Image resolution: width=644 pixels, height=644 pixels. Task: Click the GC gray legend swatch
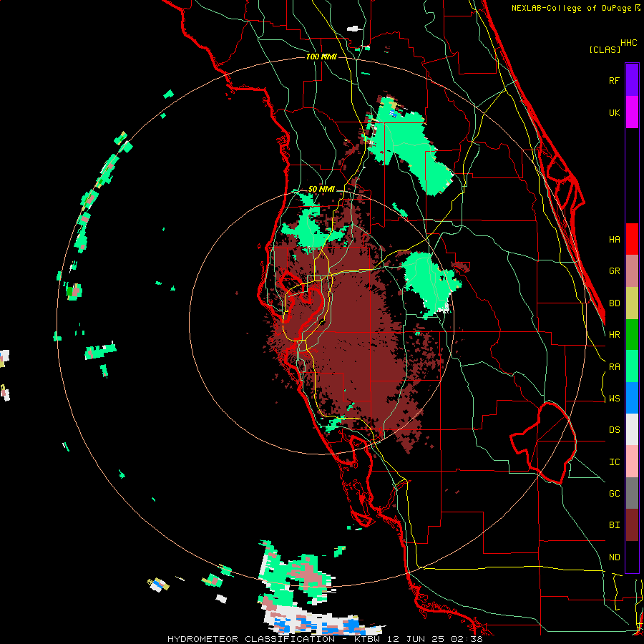tap(632, 493)
